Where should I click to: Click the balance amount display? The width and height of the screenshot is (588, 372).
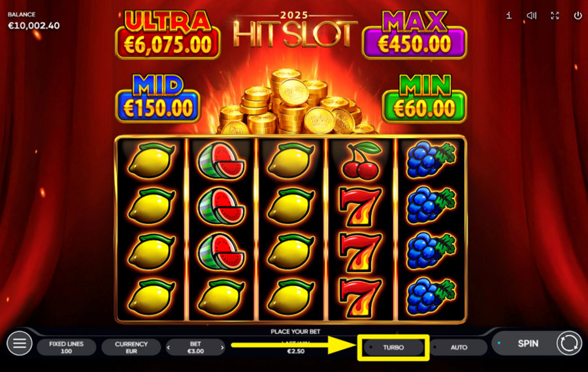coord(34,26)
